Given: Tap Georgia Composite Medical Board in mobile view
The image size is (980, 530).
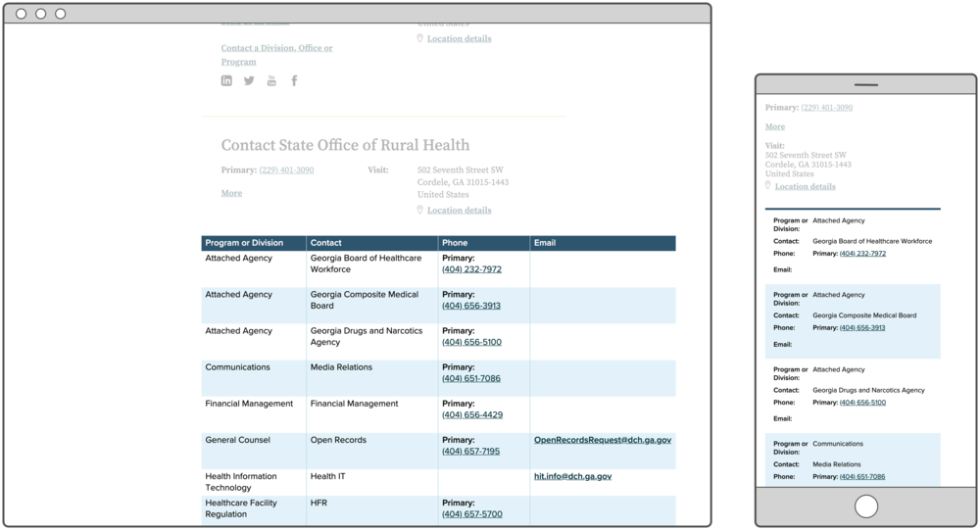Looking at the screenshot, I should (864, 315).
